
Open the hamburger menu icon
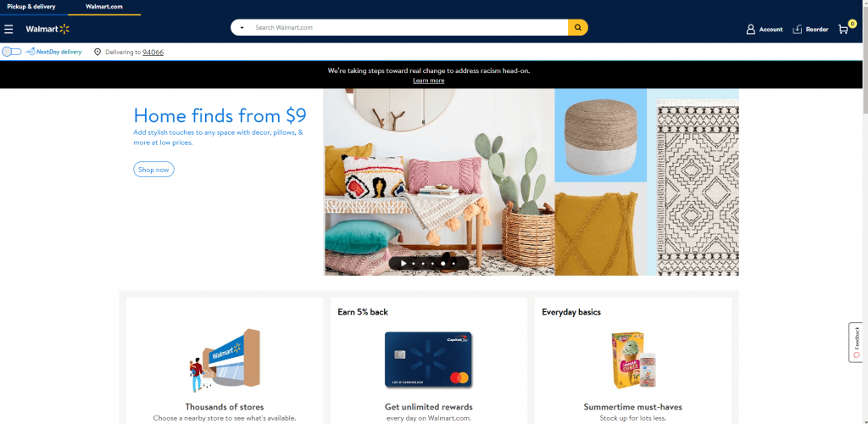(x=8, y=29)
